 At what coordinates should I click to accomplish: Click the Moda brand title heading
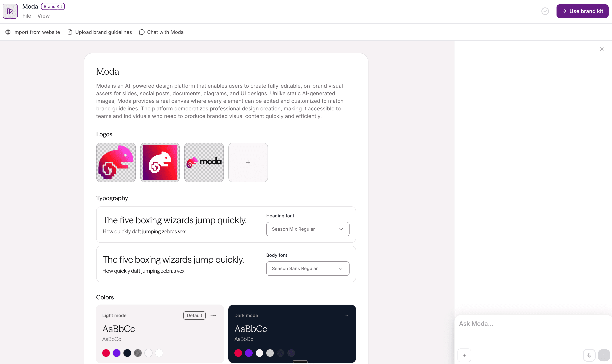coord(108,72)
